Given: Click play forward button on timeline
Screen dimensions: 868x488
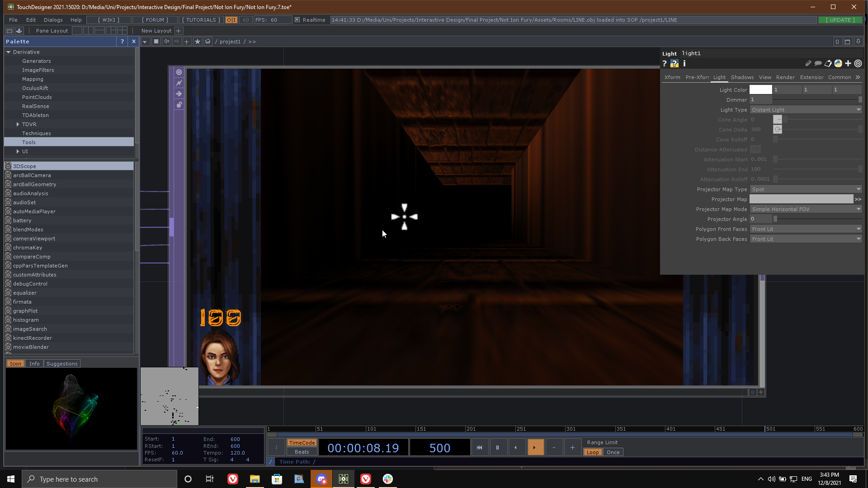Looking at the screenshot, I should (535, 448).
